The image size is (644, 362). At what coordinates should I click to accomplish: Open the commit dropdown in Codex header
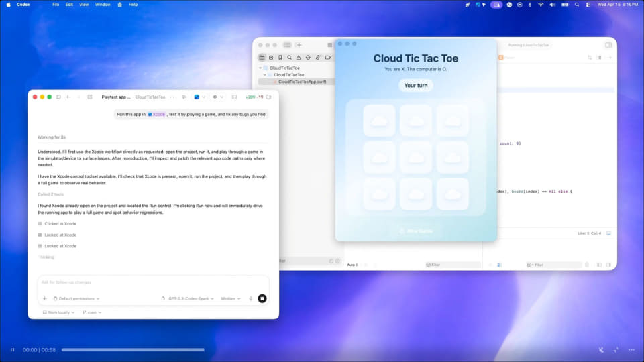pos(217,97)
